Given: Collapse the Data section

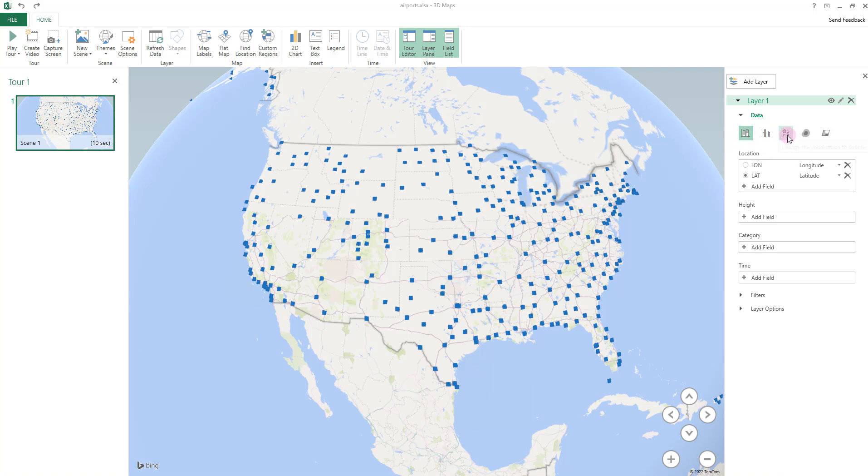Looking at the screenshot, I should pyautogui.click(x=741, y=115).
